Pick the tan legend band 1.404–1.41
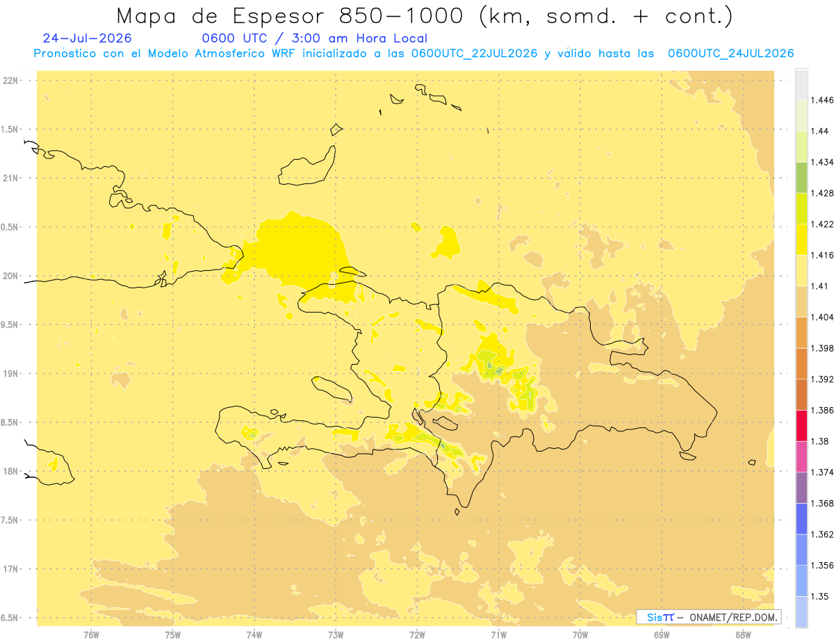This screenshot has height=644, width=834. pos(801,301)
